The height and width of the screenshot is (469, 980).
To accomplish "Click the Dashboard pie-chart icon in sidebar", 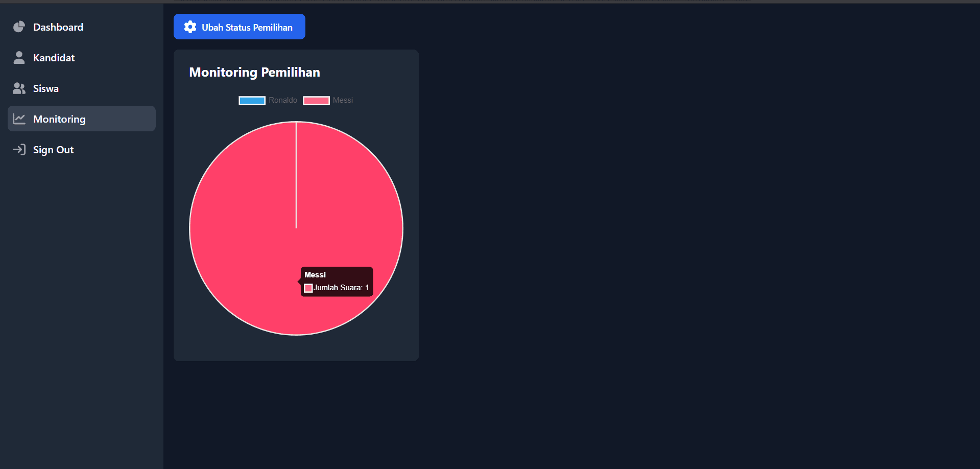I will (x=19, y=27).
